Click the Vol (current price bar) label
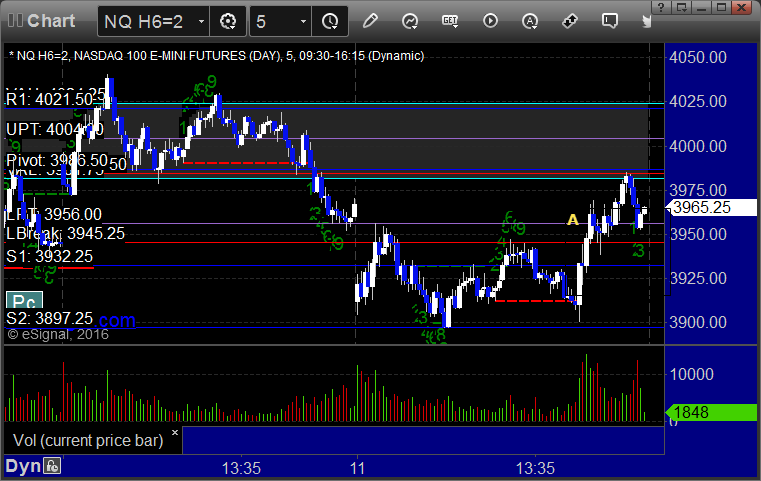 point(88,440)
